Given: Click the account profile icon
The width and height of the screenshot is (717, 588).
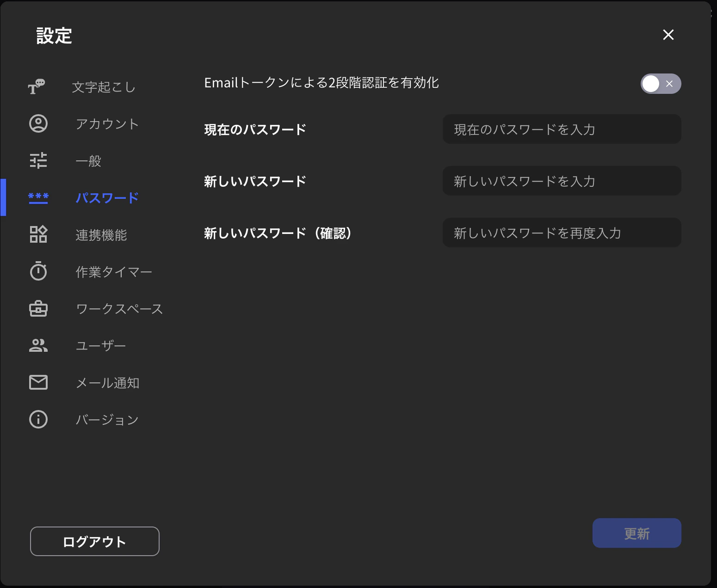Looking at the screenshot, I should (38, 123).
